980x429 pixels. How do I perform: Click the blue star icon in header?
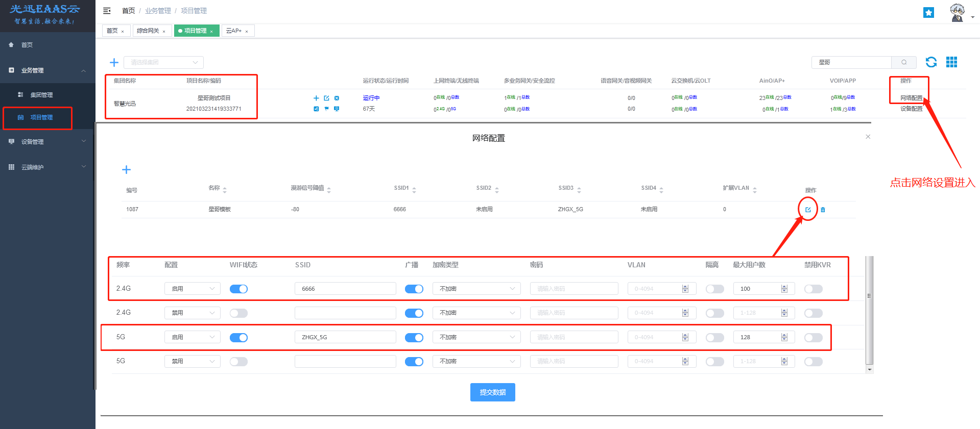pyautogui.click(x=928, y=13)
